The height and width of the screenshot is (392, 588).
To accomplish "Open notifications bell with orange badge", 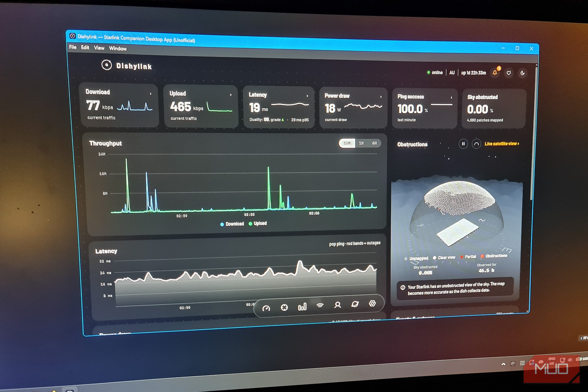I will click(x=495, y=73).
